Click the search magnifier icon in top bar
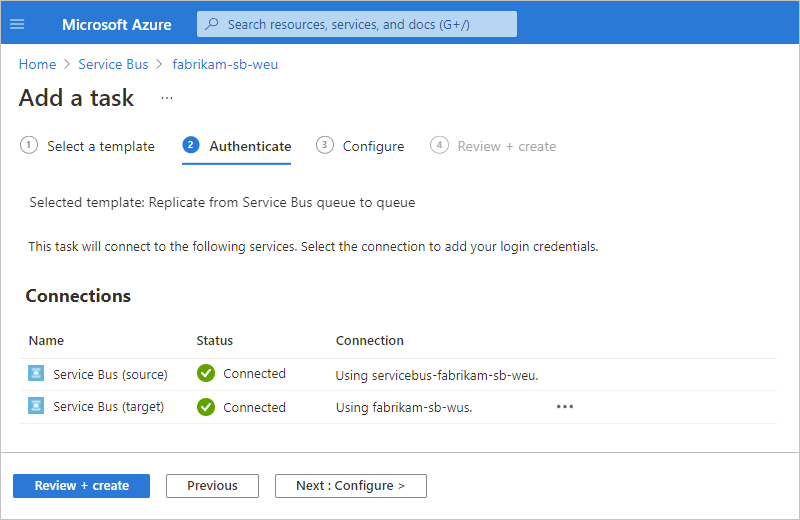The width and height of the screenshot is (800, 520). (212, 24)
